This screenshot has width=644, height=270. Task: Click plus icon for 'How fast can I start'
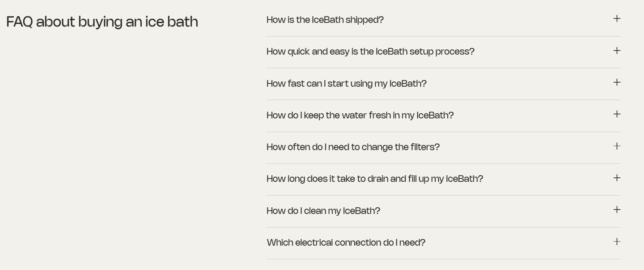coord(617,82)
